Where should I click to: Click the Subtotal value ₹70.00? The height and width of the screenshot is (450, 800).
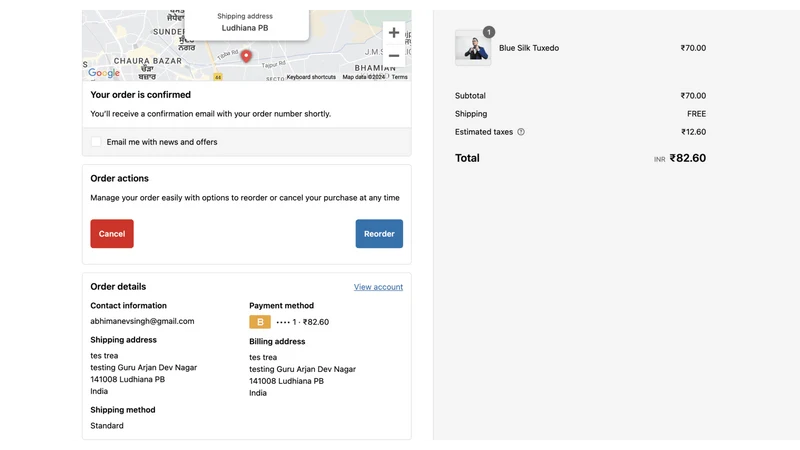[693, 95]
